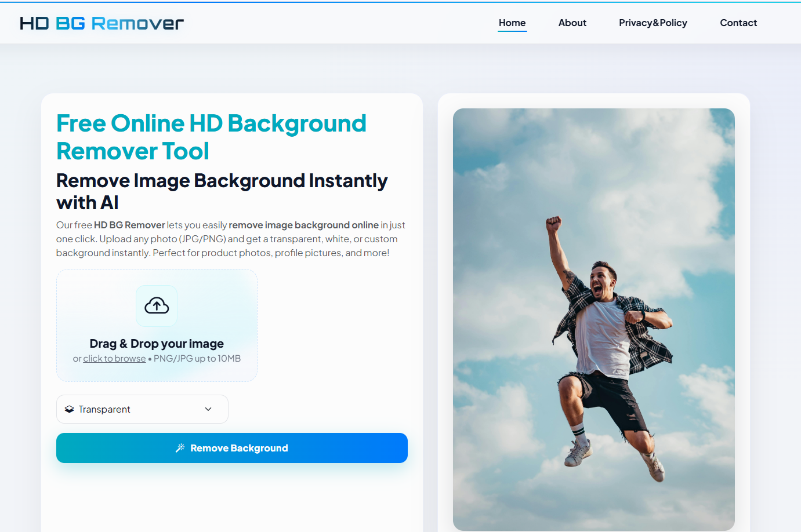Click the 'Drag & Drop your image' label
Screen dimensions: 801x532
pyautogui.click(x=157, y=344)
